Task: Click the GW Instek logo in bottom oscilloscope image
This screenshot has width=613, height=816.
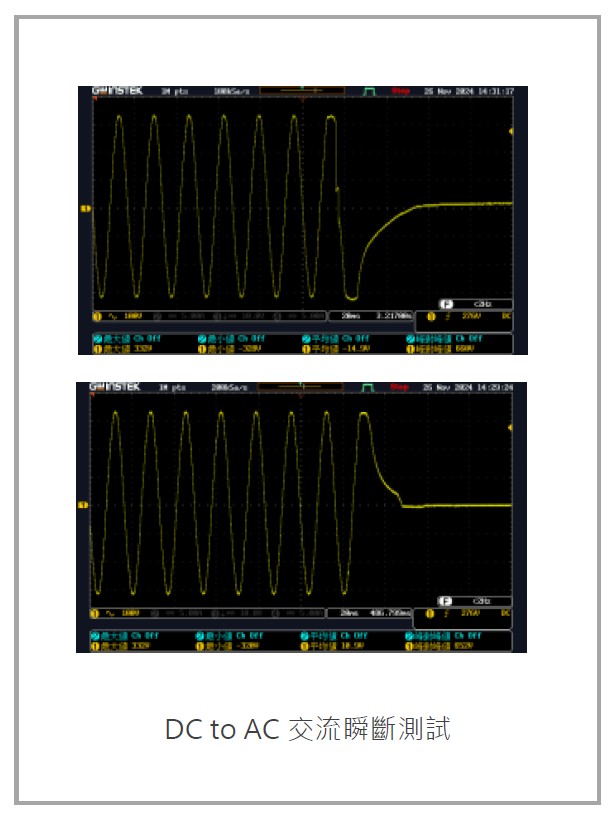Action: (109, 387)
